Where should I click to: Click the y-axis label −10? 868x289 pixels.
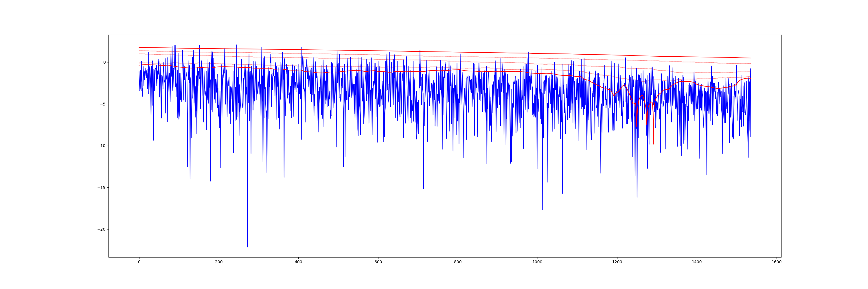coord(102,146)
